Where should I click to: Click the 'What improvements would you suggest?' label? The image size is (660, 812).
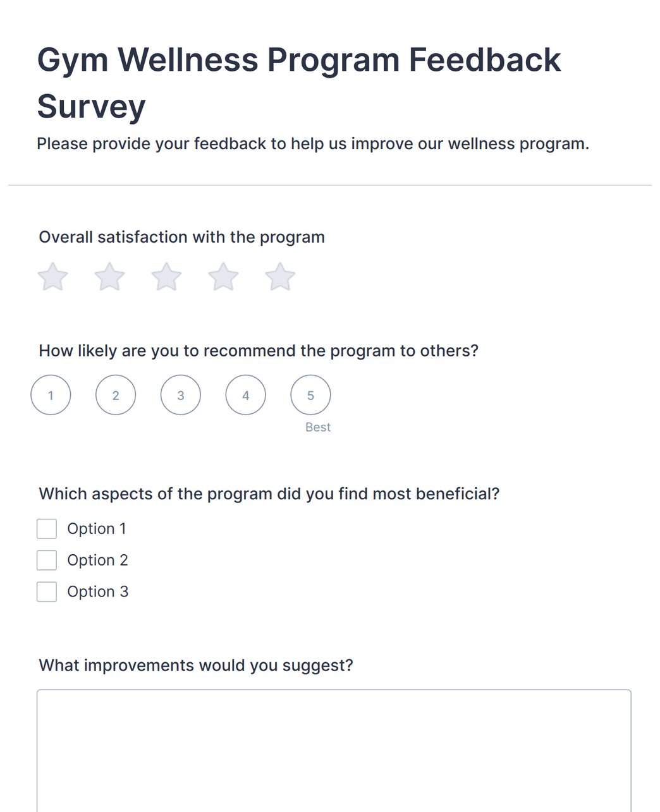click(x=196, y=665)
